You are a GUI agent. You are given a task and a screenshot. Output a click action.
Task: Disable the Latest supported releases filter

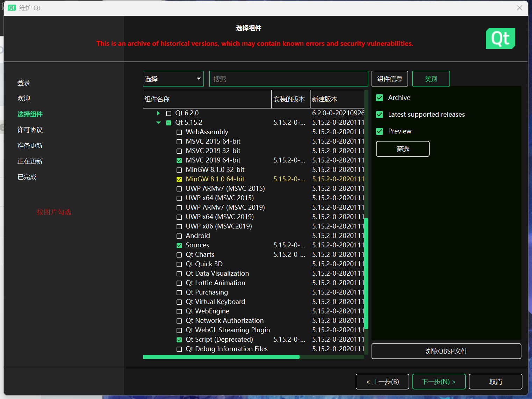[380, 115]
